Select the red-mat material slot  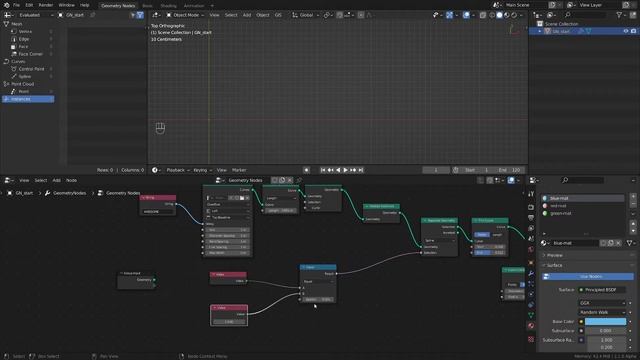pyautogui.click(x=582, y=206)
